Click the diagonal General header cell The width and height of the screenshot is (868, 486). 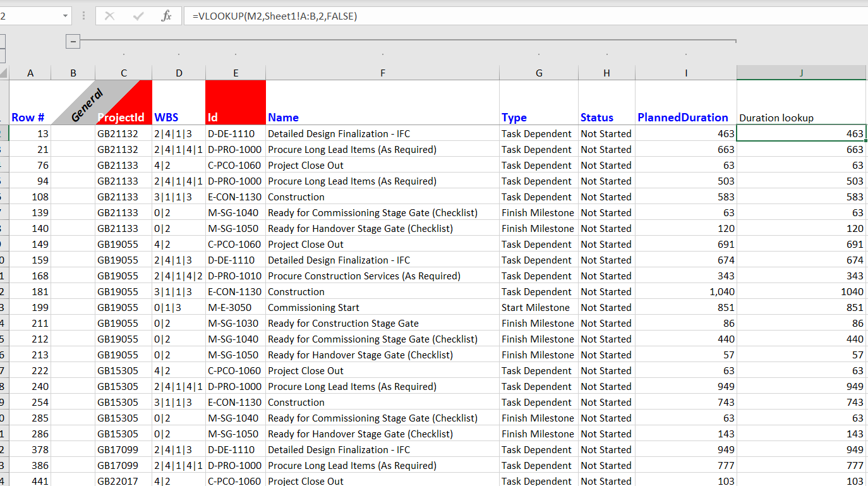click(73, 102)
